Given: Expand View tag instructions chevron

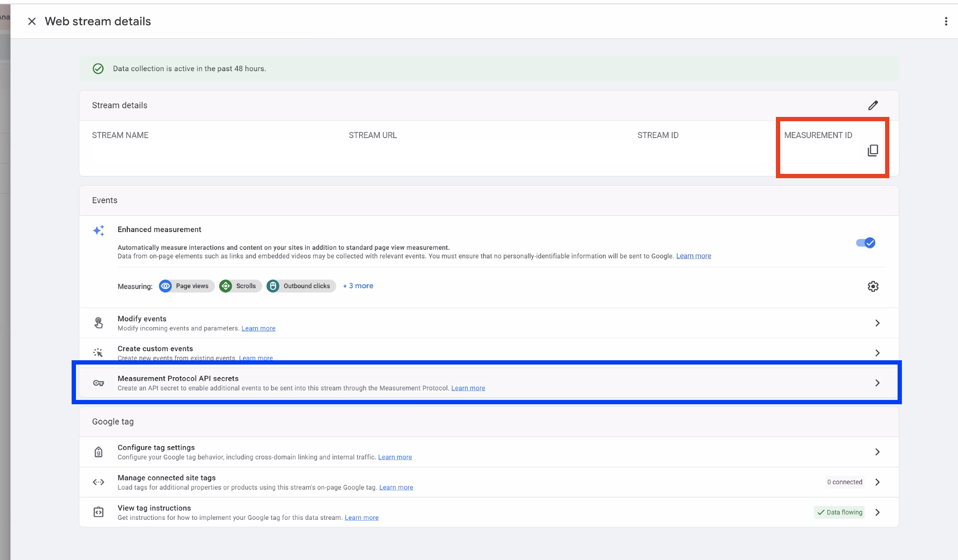Looking at the screenshot, I should click(877, 513).
